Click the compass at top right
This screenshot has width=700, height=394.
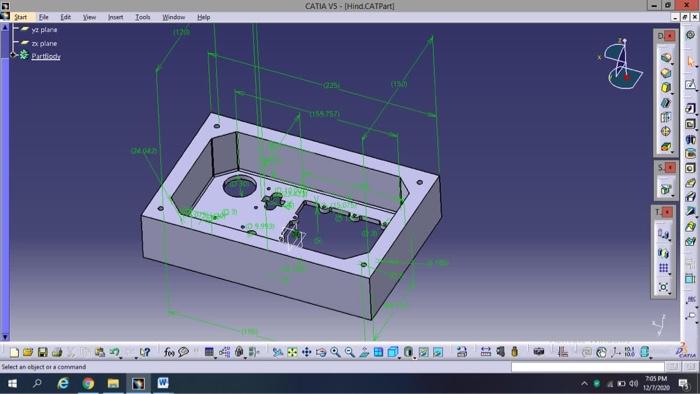621,64
